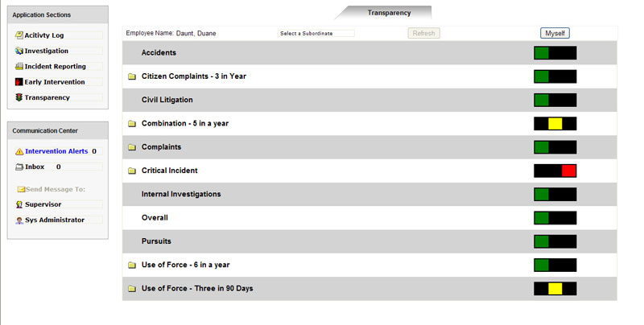
Task: Expand the Citizen Complaints folder
Action: coord(132,76)
